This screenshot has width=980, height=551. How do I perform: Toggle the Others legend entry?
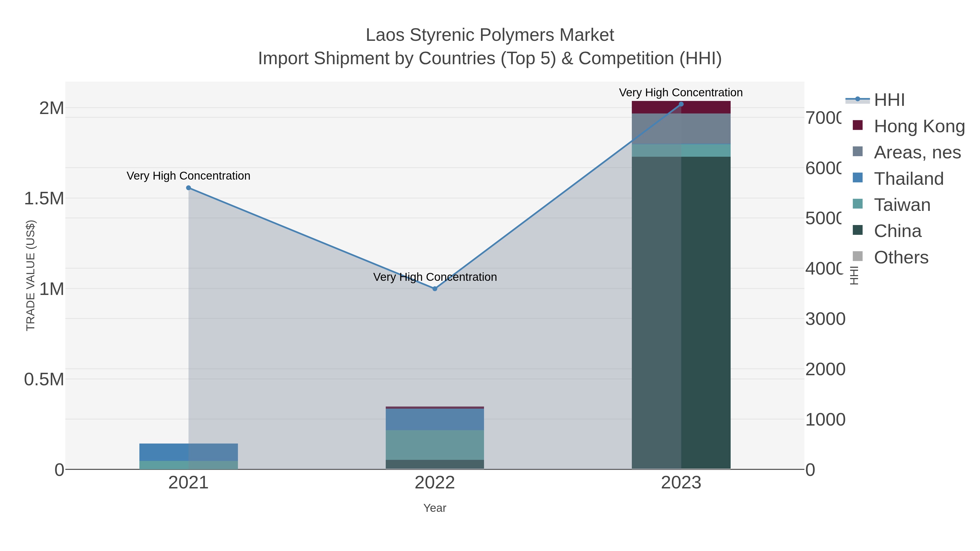890,257
